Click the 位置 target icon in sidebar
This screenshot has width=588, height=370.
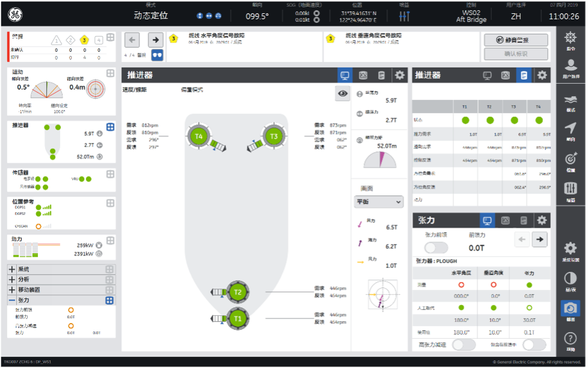click(570, 160)
